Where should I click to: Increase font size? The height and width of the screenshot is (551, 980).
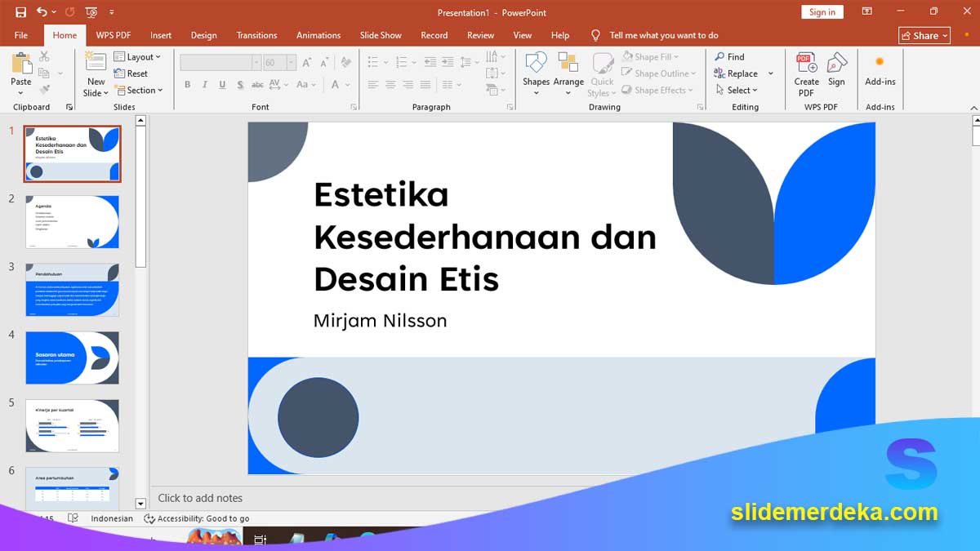click(x=307, y=62)
